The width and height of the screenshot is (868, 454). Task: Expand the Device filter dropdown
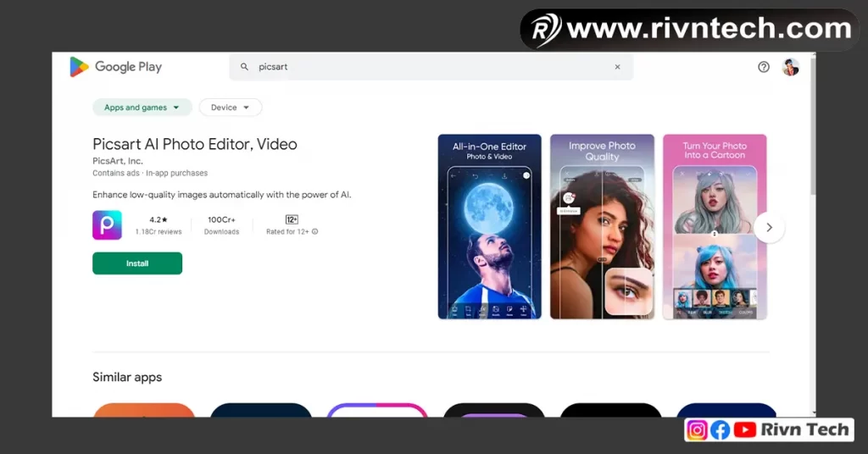[x=230, y=108]
